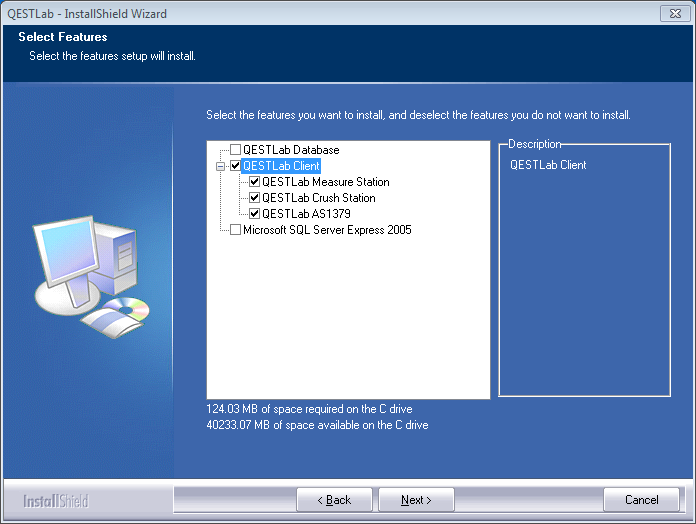Click the InstallShield logo in footer
Image resolution: width=696 pixels, height=524 pixels.
tap(58, 500)
